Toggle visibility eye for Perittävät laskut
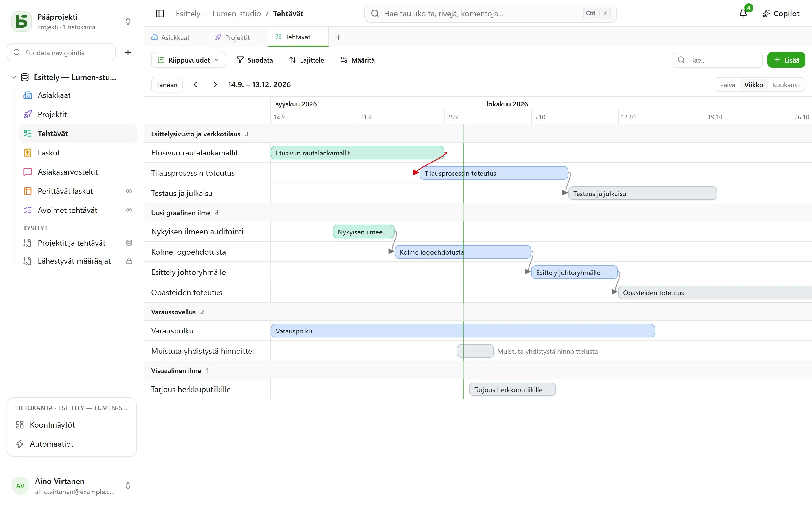The image size is (812, 507). 129,191
